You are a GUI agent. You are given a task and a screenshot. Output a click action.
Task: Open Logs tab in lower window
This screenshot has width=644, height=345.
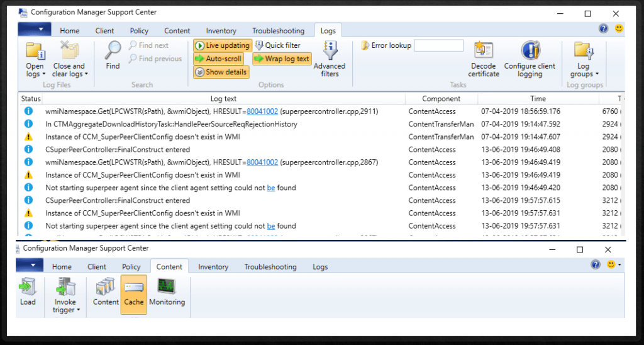[320, 267]
